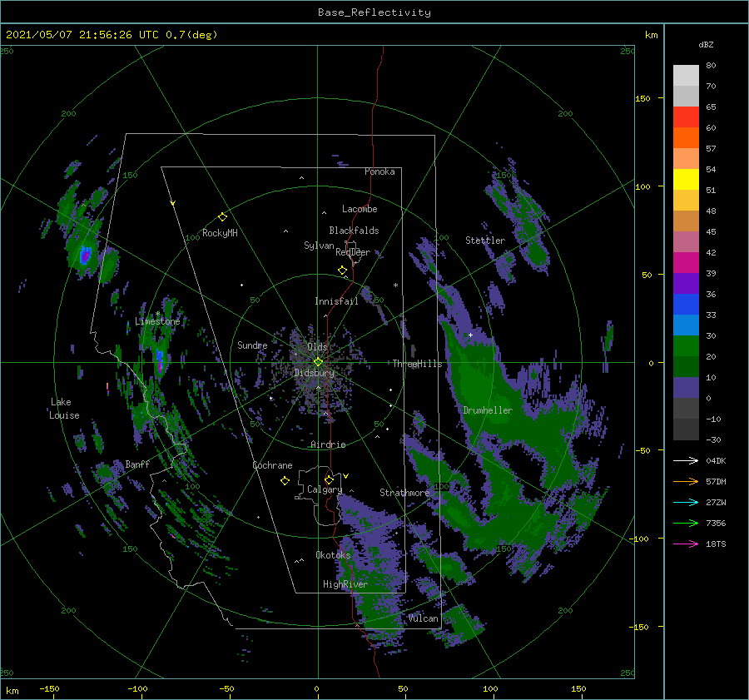Click the white 04DK arrow legend icon
The width and height of the screenshot is (749, 700).
pos(686,460)
